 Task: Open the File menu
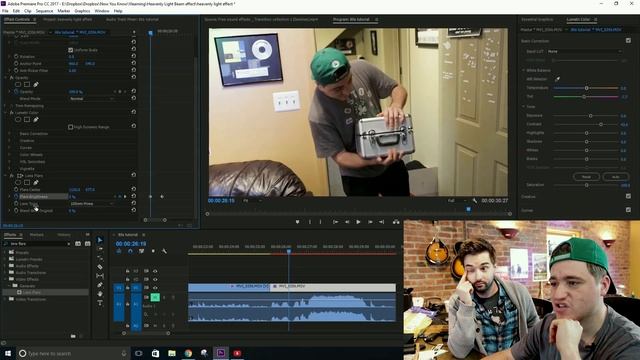pyautogui.click(x=5, y=11)
